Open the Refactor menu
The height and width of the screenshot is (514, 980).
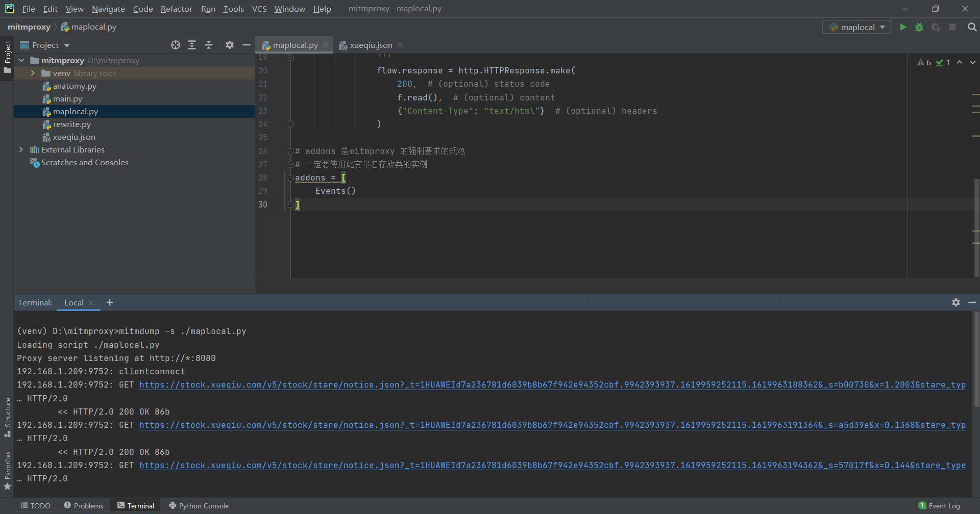[x=176, y=9]
